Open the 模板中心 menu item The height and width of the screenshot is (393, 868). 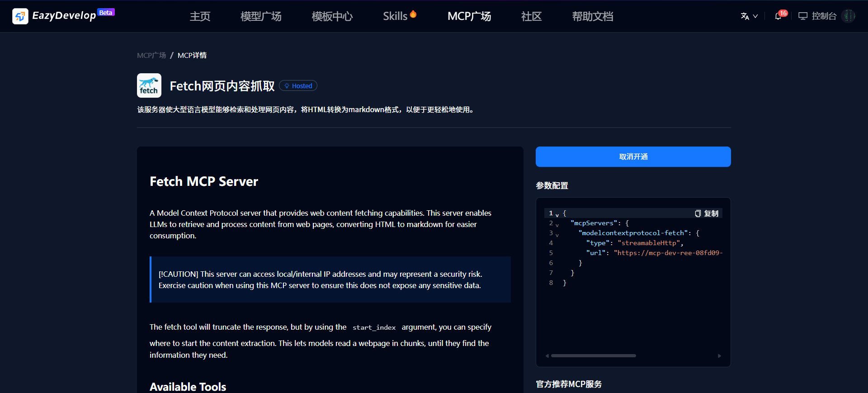coord(332,16)
